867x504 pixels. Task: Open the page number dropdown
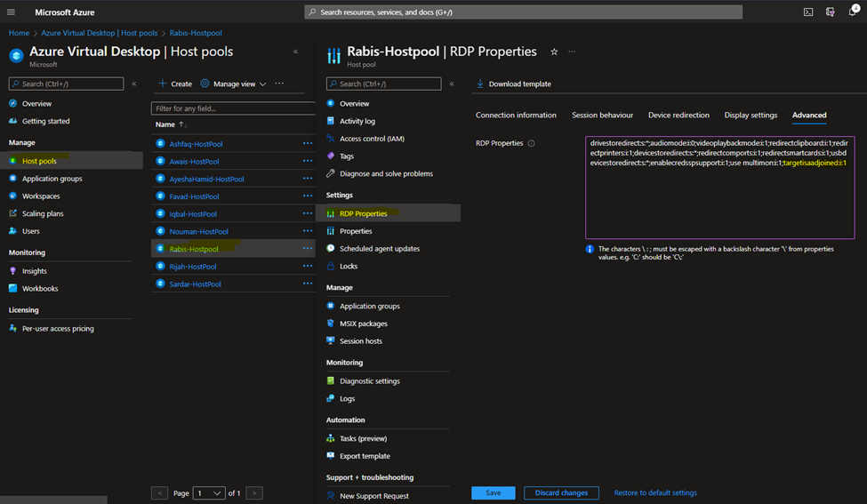[209, 493]
